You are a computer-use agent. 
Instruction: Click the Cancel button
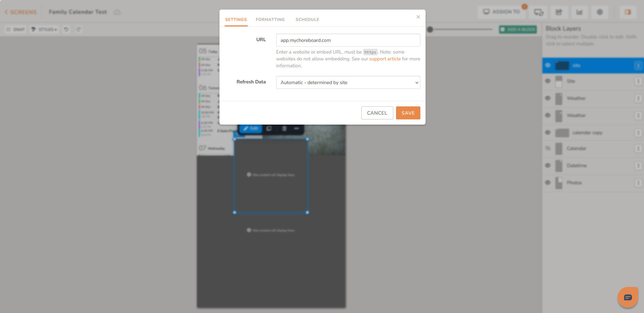[x=377, y=113]
